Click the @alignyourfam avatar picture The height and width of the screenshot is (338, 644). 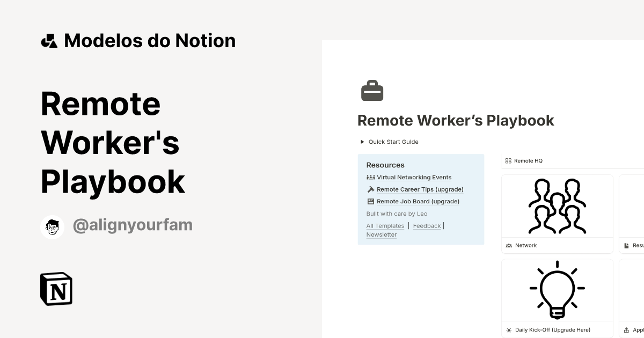[52, 226]
